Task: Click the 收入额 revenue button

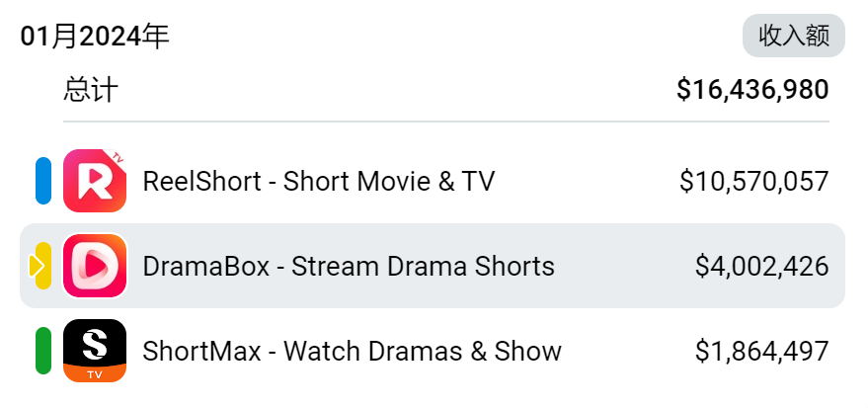Action: click(794, 36)
